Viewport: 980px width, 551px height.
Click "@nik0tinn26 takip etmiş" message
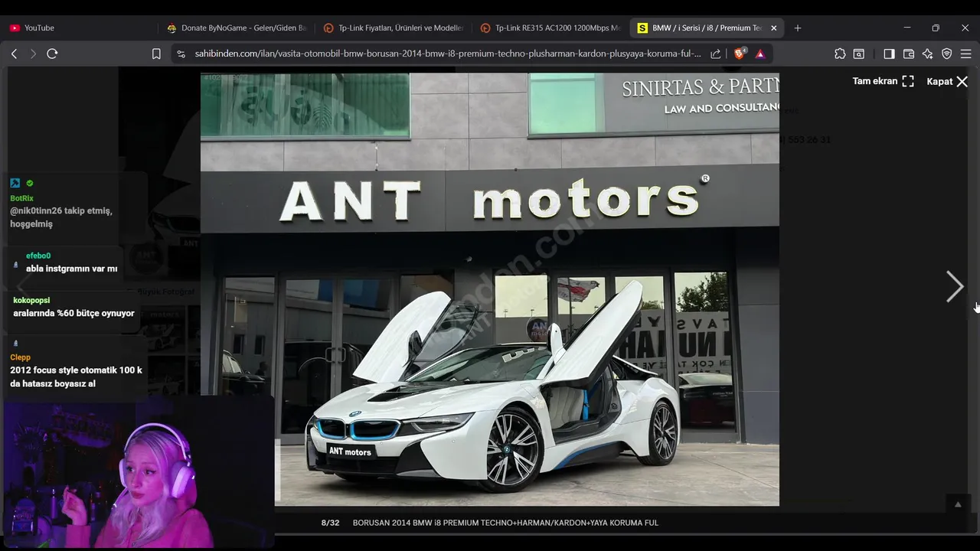click(61, 217)
